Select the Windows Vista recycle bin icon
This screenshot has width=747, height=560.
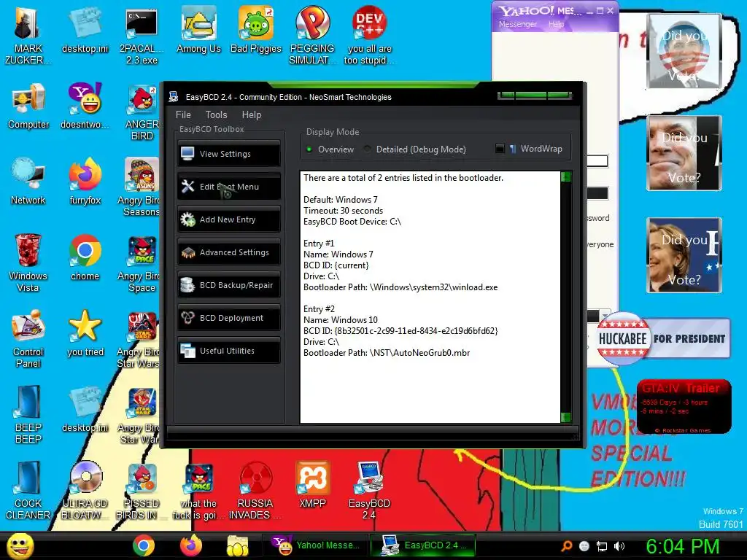(28, 263)
